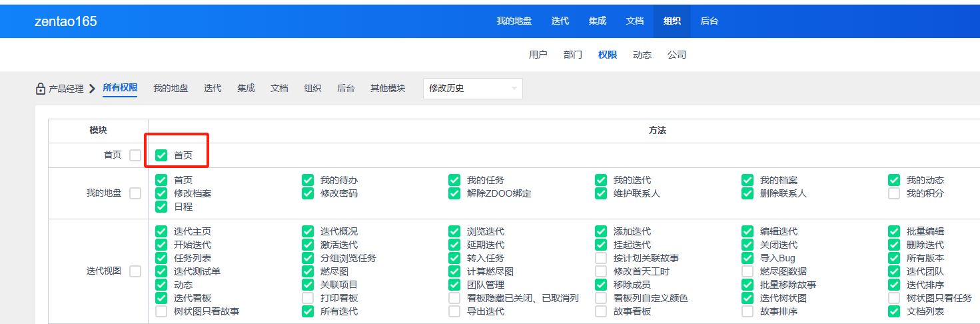
Task: Toggle the 我的地盘 module checkbox
Action: (x=135, y=193)
